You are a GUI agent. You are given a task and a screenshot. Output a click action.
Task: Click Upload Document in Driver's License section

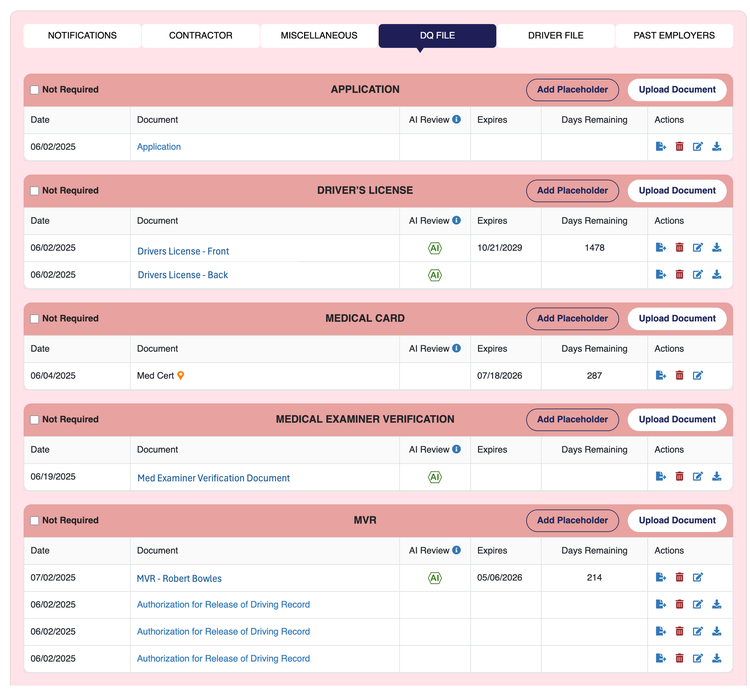click(x=677, y=190)
